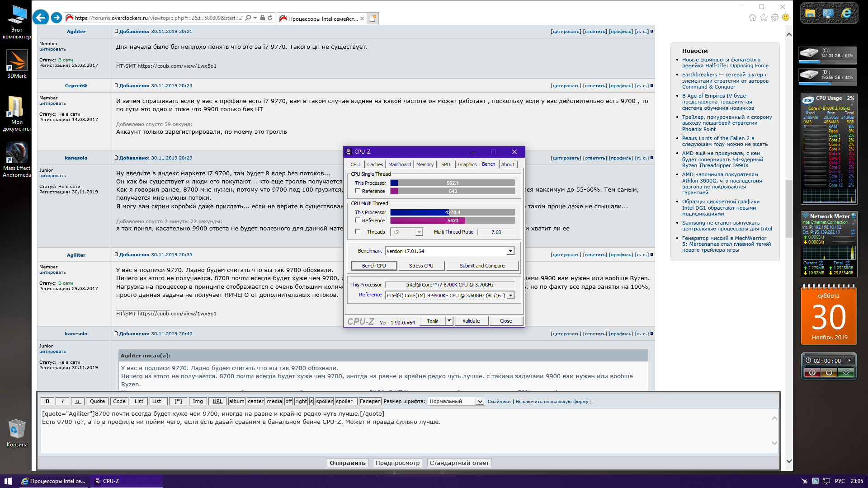The width and height of the screenshot is (868, 488).
Task: Refresh the page with the reload icon
Action: (270, 18)
